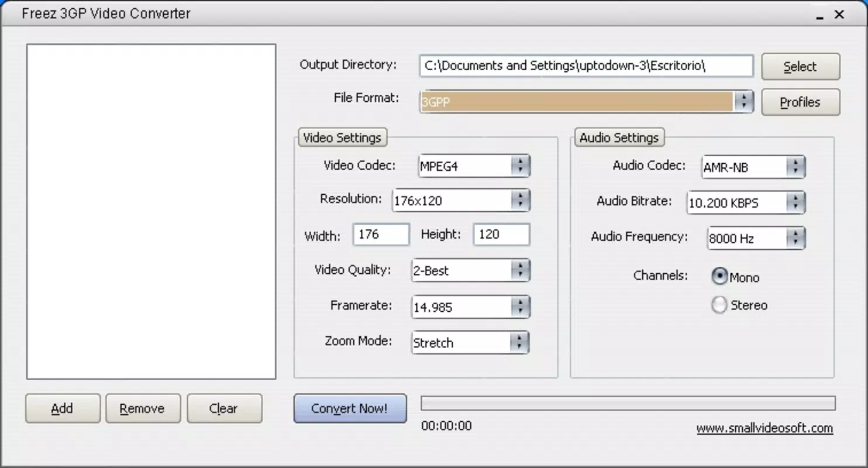Click into the Height field

[502, 235]
